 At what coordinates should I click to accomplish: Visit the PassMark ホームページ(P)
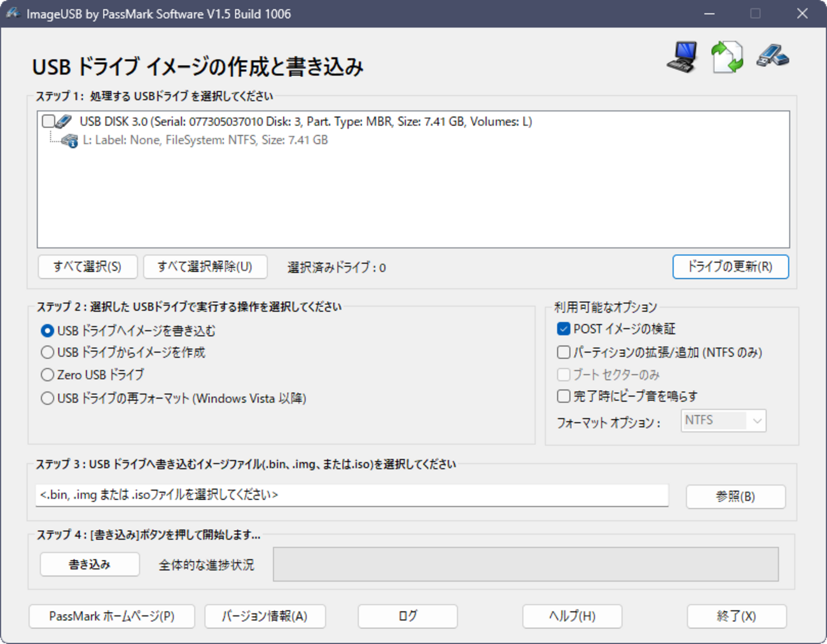111,616
